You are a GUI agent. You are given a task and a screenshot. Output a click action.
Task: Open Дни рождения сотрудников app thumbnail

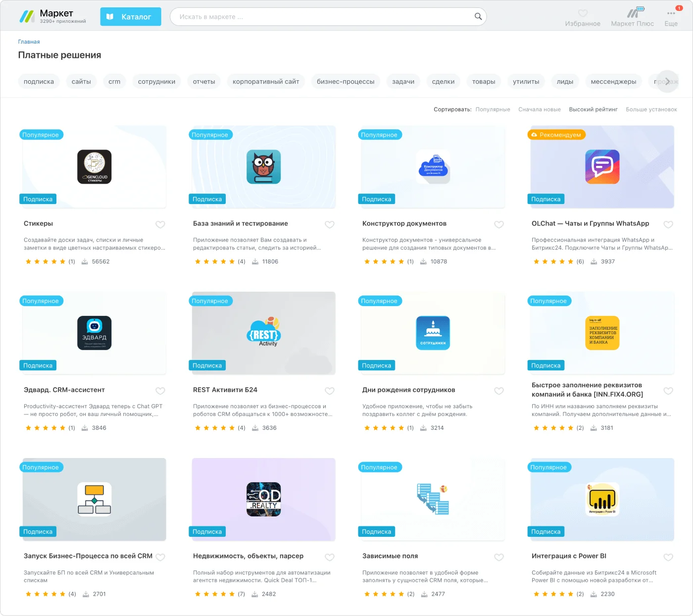[x=433, y=333]
